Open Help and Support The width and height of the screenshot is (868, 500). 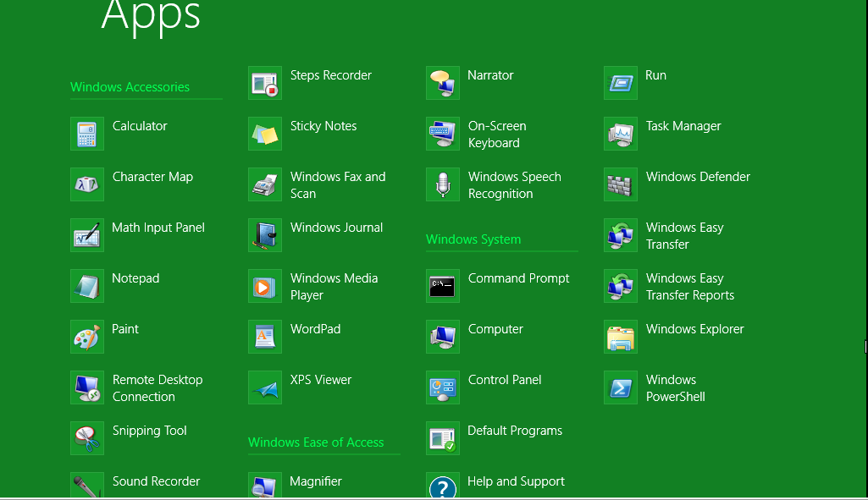click(517, 481)
